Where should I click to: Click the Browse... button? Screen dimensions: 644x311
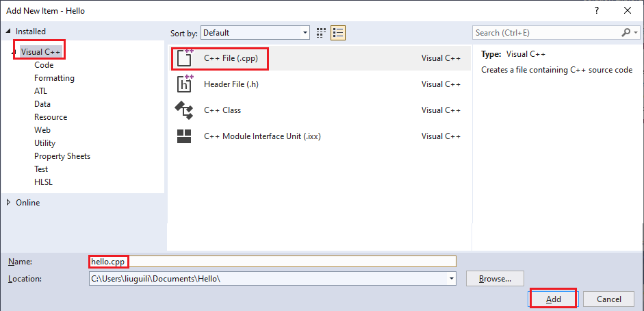(495, 279)
